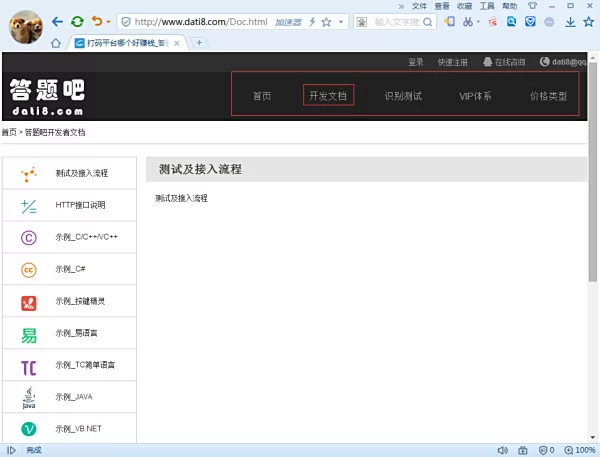Viewport: 600px width, 457px height.
Task: Click the star bookmark icon in address bar
Action: pos(327,21)
